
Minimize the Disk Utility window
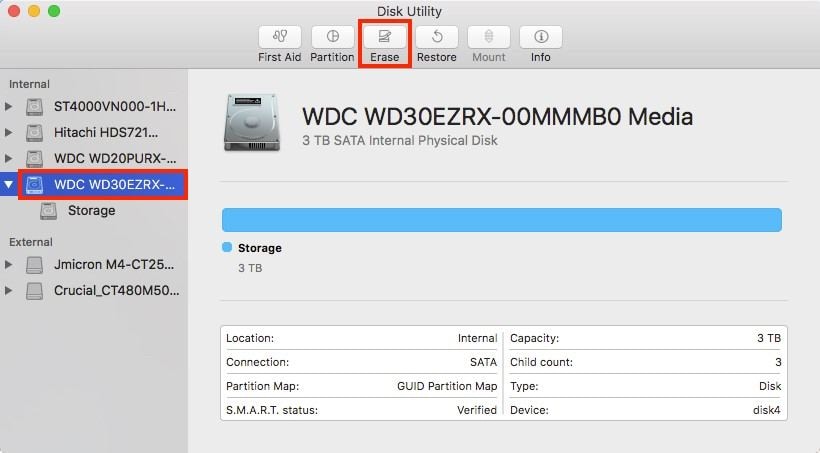(x=34, y=10)
